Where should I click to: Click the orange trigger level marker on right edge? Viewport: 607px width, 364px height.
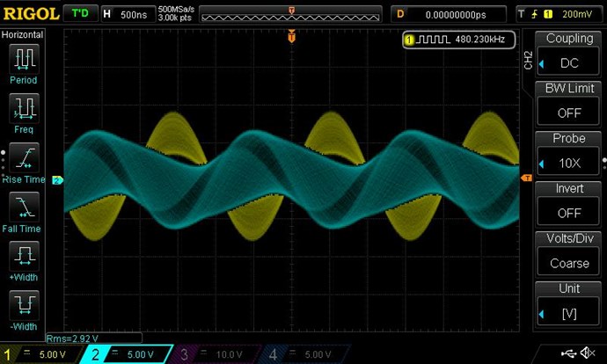tap(526, 178)
